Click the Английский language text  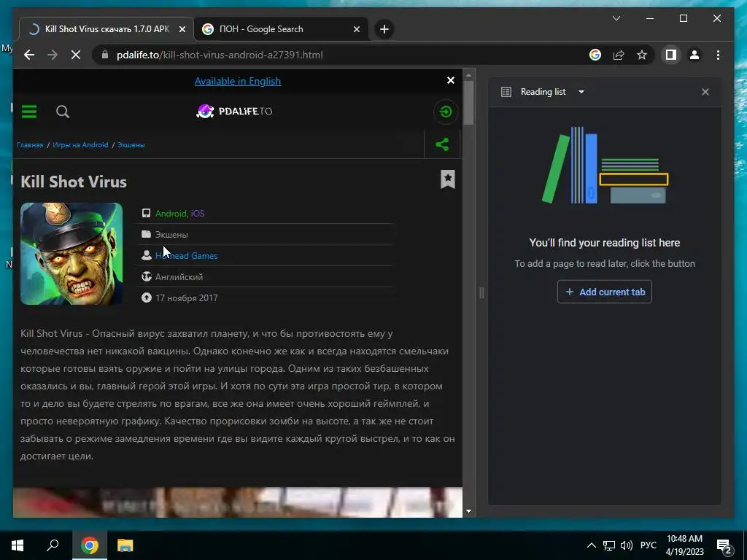pos(179,276)
